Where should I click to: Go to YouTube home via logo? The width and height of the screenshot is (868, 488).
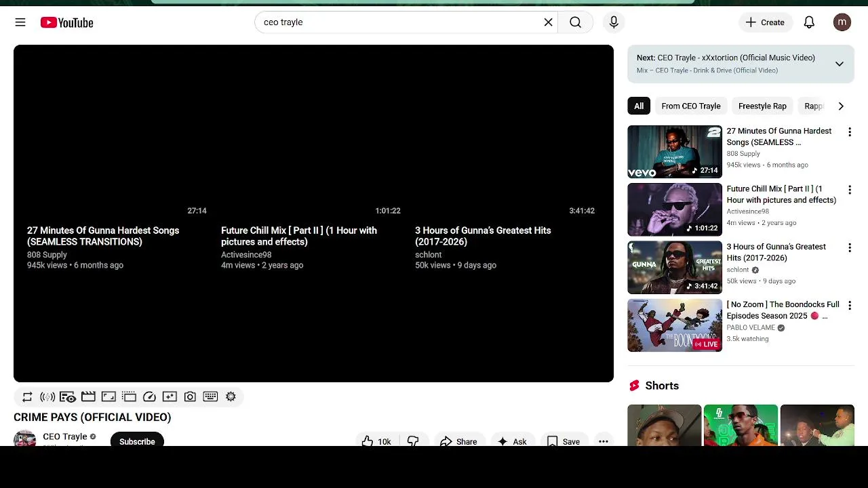66,22
